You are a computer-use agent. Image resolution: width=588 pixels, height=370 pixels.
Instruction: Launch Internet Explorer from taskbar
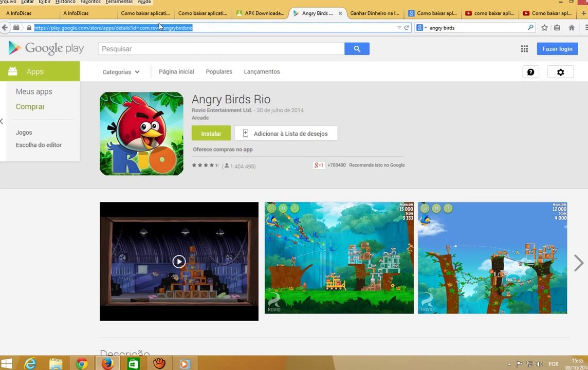(30, 363)
